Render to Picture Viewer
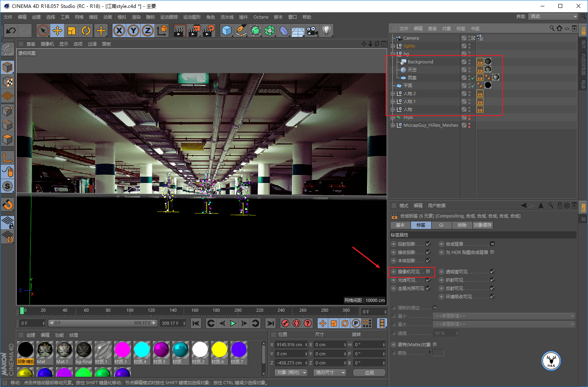Image resolution: width=588 pixels, height=387 pixels. pyautogui.click(x=194, y=31)
